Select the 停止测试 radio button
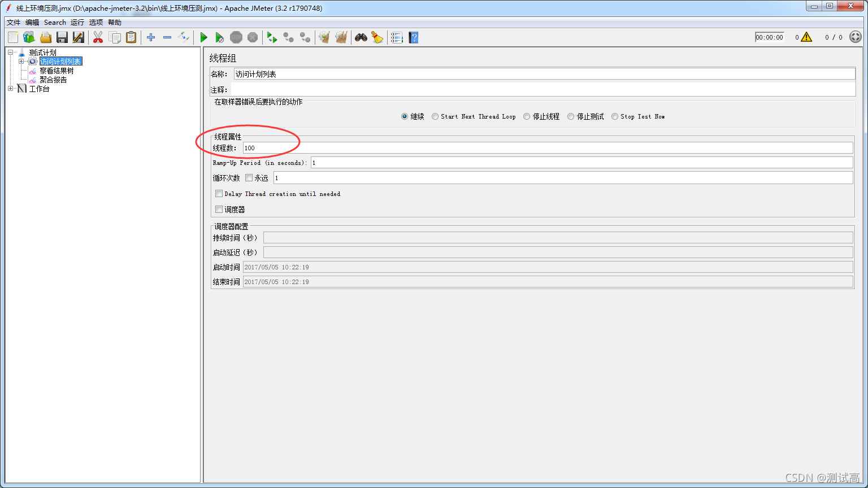Image resolution: width=868 pixels, height=488 pixels. [571, 116]
